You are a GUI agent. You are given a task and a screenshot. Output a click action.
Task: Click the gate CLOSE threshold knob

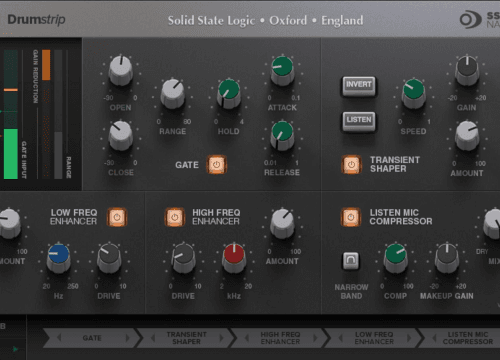tap(121, 135)
